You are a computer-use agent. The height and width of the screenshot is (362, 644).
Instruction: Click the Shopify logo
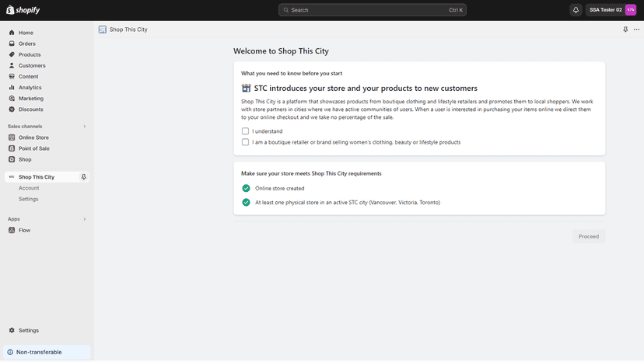[x=23, y=10]
